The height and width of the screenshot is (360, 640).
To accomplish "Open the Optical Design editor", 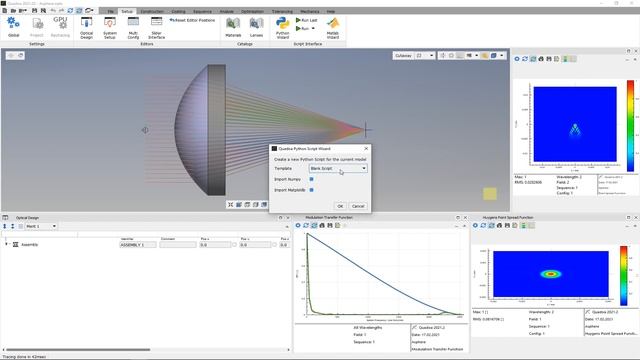I will click(87, 28).
